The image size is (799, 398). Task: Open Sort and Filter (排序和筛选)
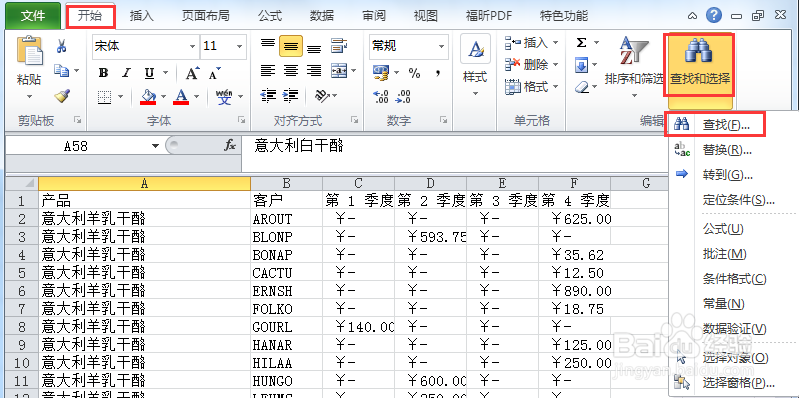pos(634,66)
